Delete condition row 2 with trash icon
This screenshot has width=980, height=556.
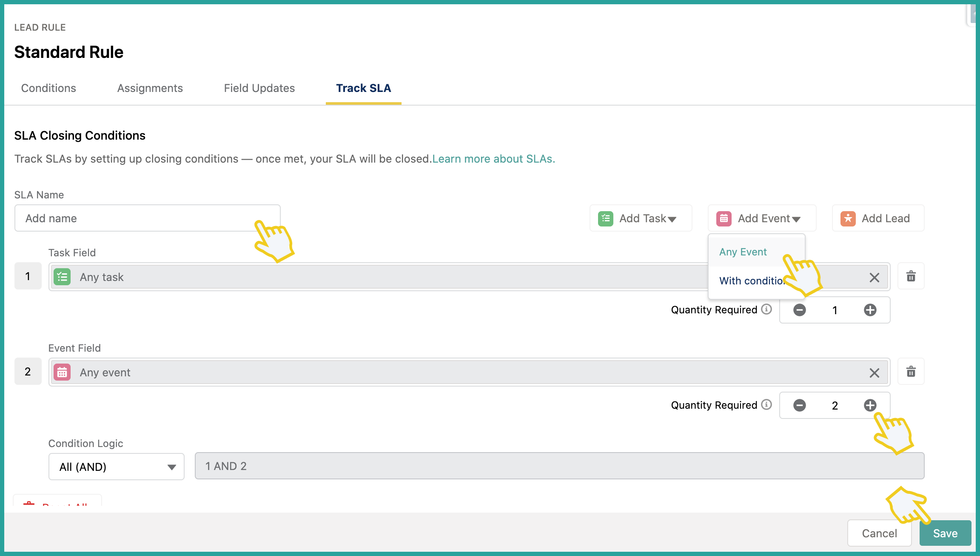[911, 372]
